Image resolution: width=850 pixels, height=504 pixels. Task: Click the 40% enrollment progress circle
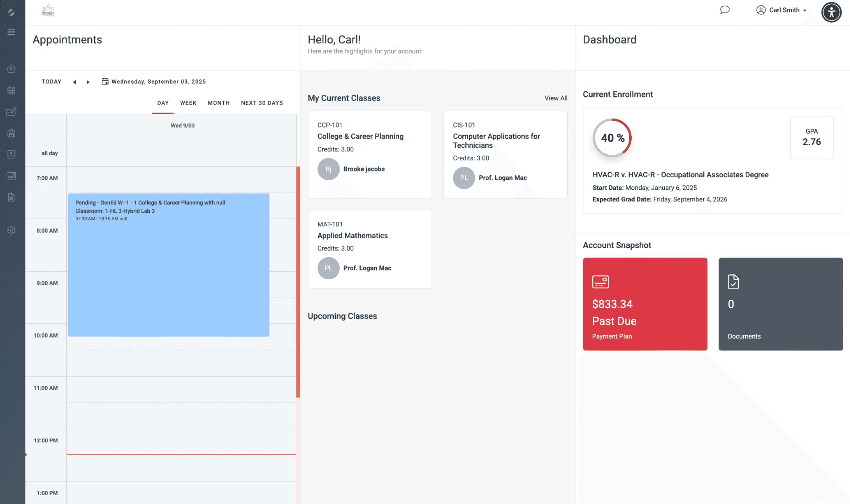tap(612, 138)
